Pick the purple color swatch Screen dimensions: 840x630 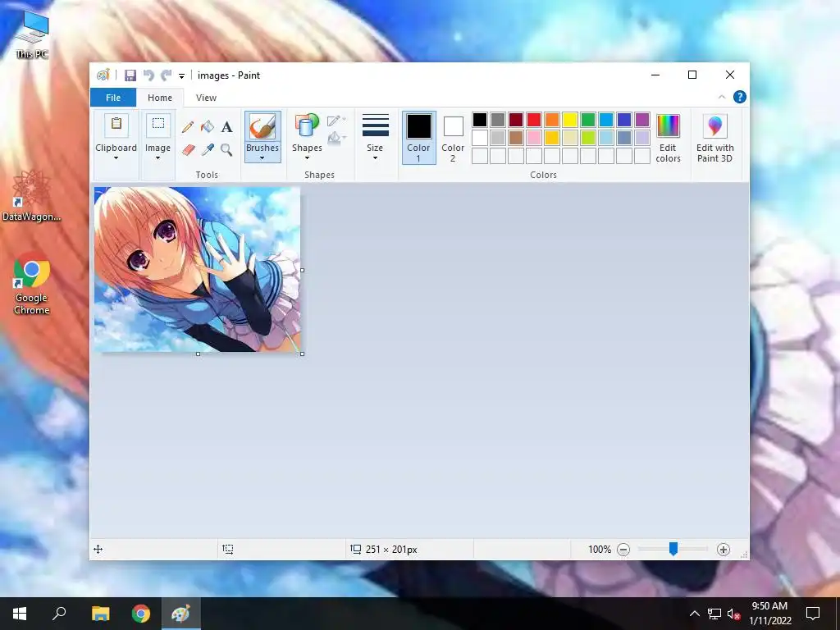click(x=642, y=120)
